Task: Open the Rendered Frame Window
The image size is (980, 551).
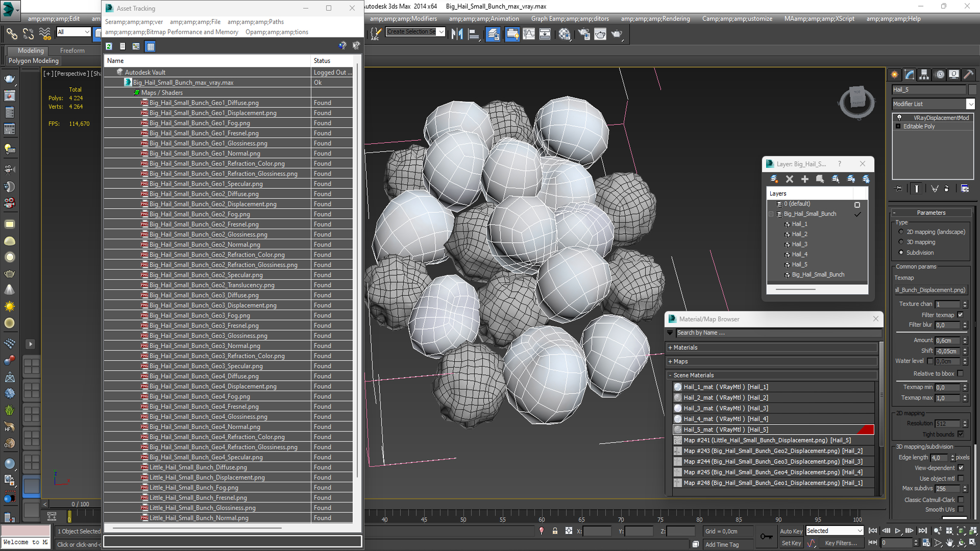Action: pyautogui.click(x=600, y=34)
